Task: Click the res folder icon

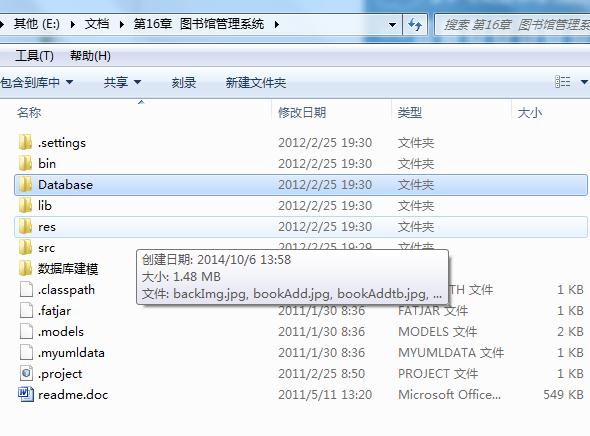Action: click(x=25, y=227)
